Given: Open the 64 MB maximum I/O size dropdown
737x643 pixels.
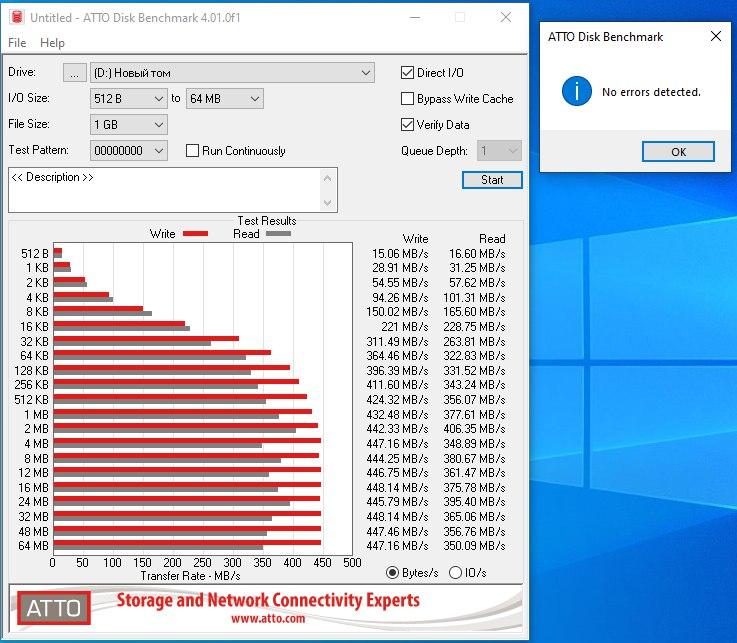Looking at the screenshot, I should coord(225,99).
